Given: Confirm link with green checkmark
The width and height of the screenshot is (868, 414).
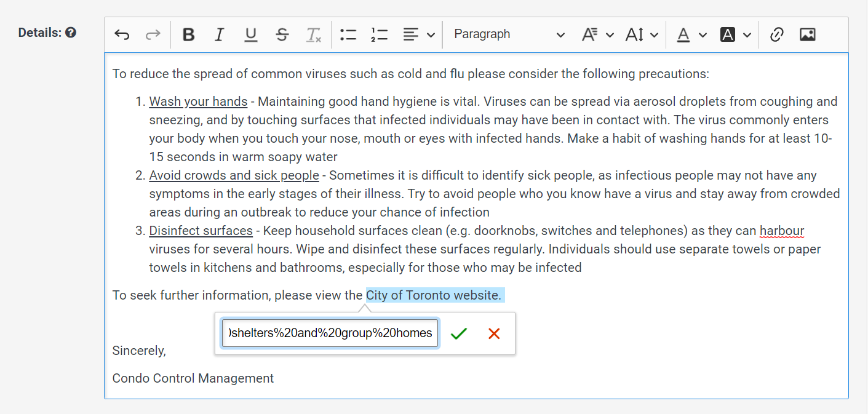Looking at the screenshot, I should pyautogui.click(x=459, y=333).
